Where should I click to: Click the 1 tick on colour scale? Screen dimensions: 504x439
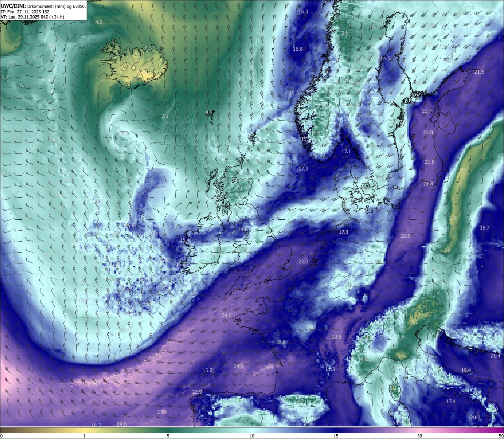click(84, 436)
